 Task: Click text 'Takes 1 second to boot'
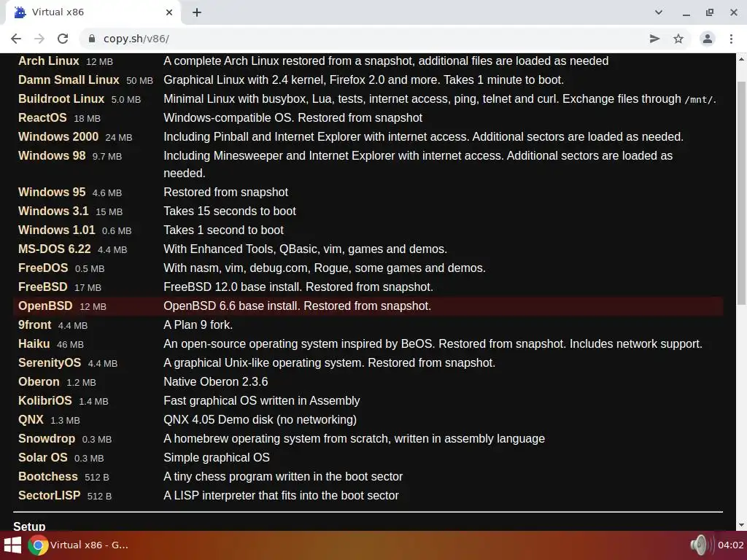[223, 230]
